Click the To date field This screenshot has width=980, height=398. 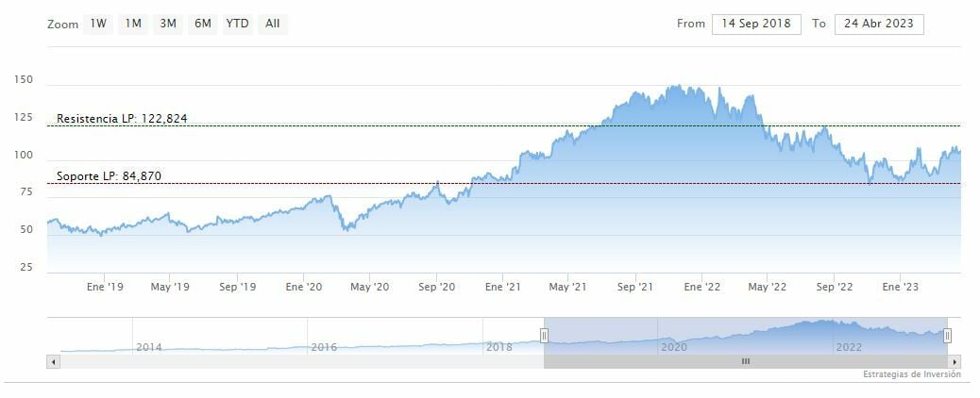coord(879,24)
